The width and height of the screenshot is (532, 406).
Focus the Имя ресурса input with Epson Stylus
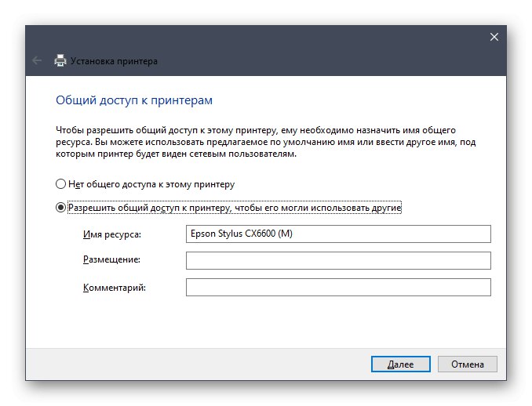pyautogui.click(x=337, y=234)
